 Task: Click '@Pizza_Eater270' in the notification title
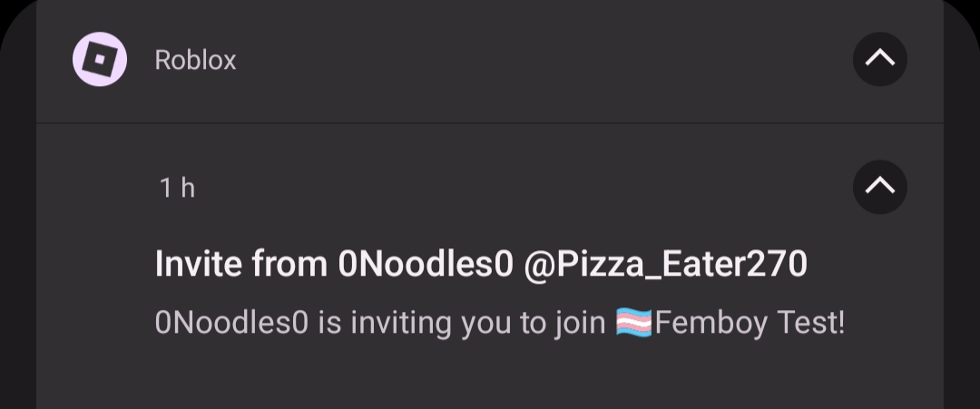coord(665,265)
